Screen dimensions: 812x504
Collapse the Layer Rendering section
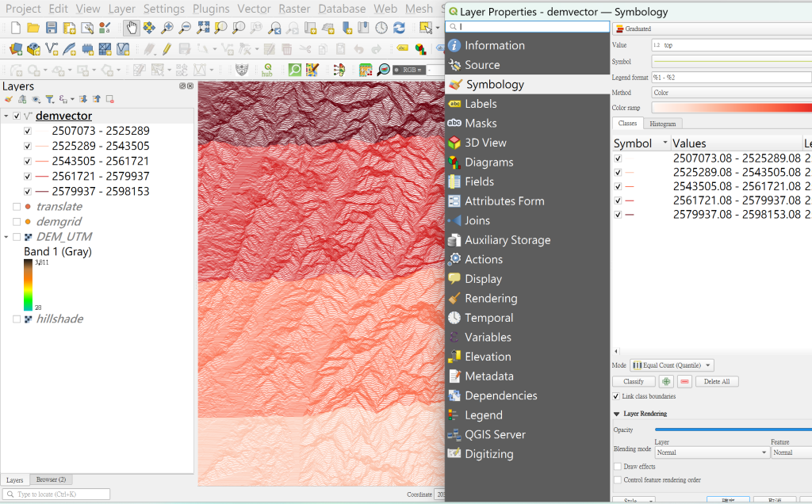click(x=617, y=414)
